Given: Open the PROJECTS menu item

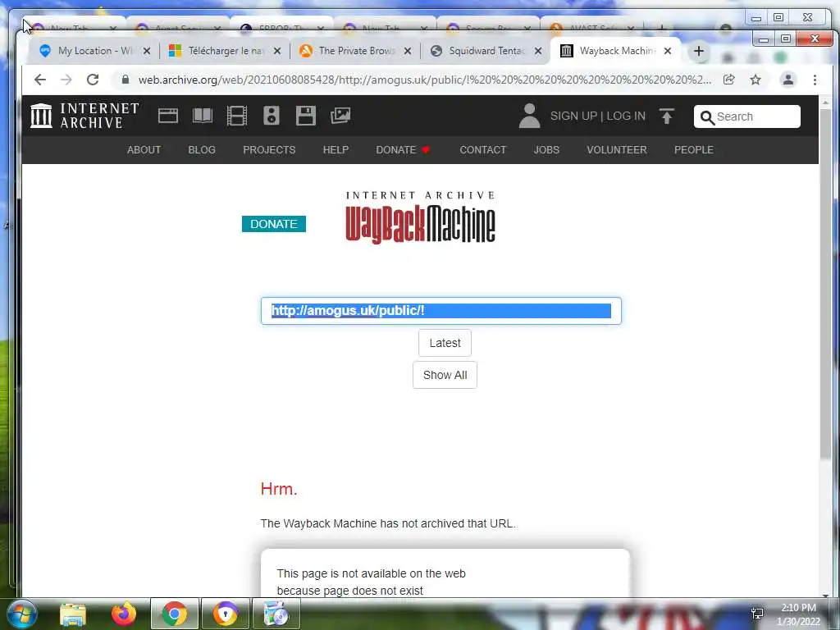Looking at the screenshot, I should coord(269,150).
